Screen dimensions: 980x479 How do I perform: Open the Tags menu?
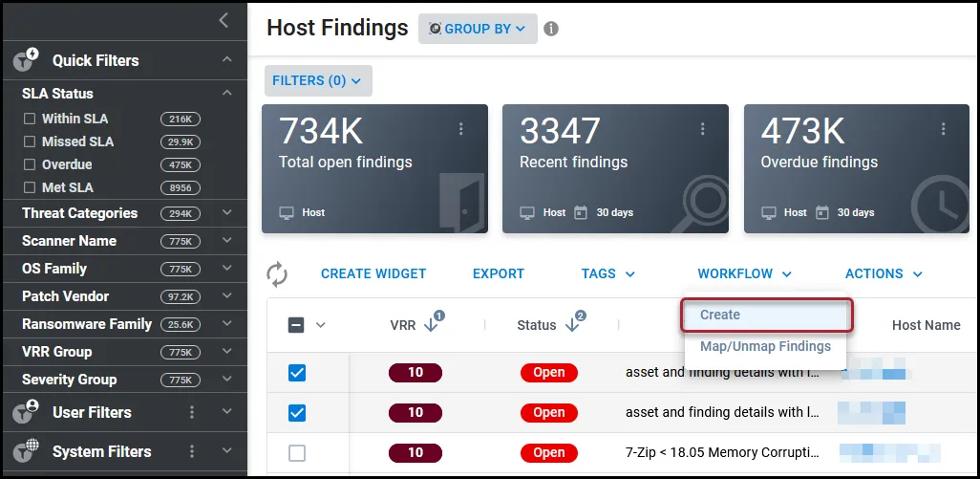point(608,273)
